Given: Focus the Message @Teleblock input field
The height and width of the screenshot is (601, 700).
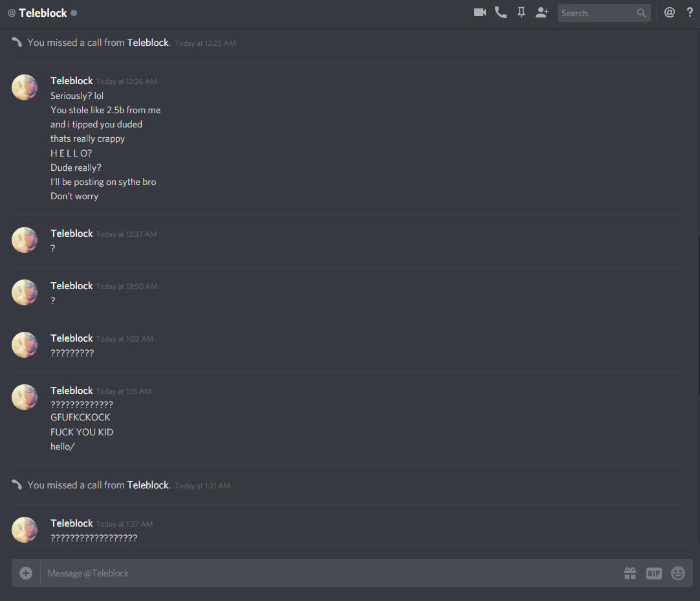Looking at the screenshot, I should pyautogui.click(x=331, y=573).
